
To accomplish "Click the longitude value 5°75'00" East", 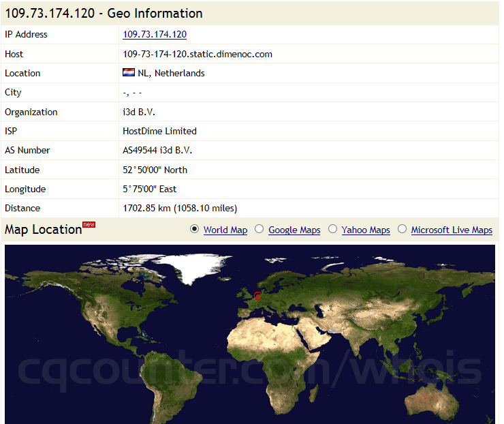I will pyautogui.click(x=149, y=189).
